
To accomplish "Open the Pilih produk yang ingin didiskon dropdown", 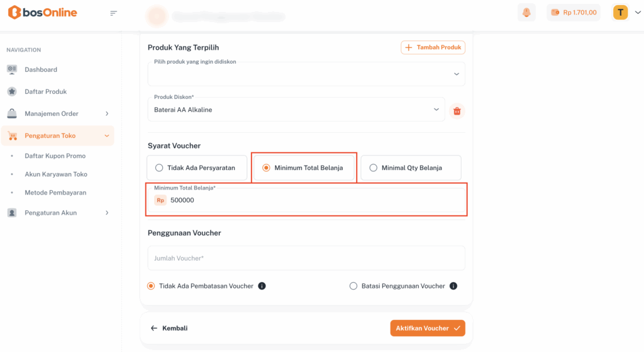I will [306, 74].
